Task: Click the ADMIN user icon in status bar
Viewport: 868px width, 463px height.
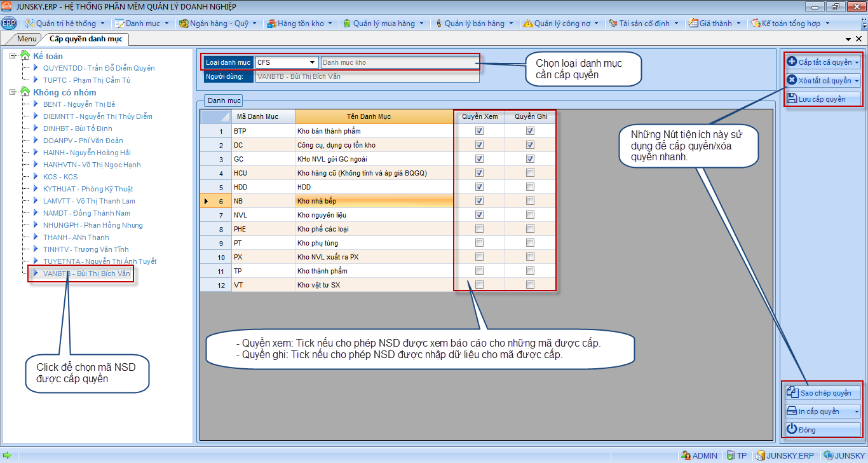Action: click(x=686, y=455)
